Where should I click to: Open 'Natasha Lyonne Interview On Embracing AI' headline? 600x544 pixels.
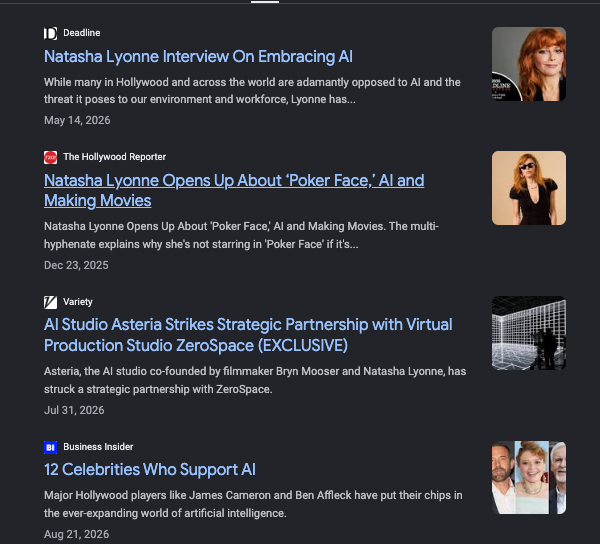click(x=198, y=57)
